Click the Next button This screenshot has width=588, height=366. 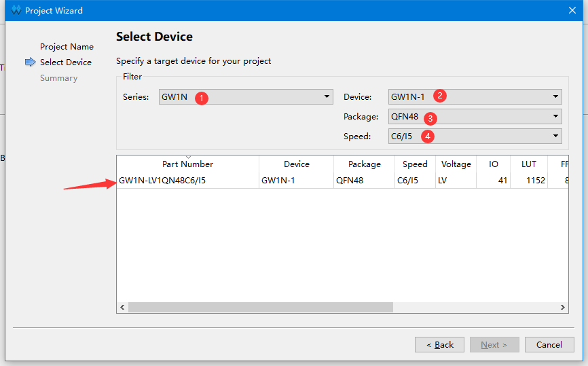click(494, 345)
